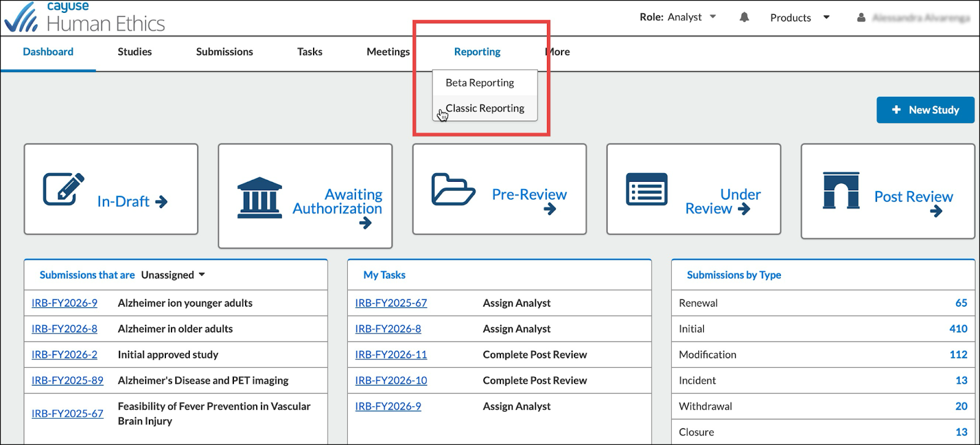Open the Tasks tab

[x=310, y=52]
